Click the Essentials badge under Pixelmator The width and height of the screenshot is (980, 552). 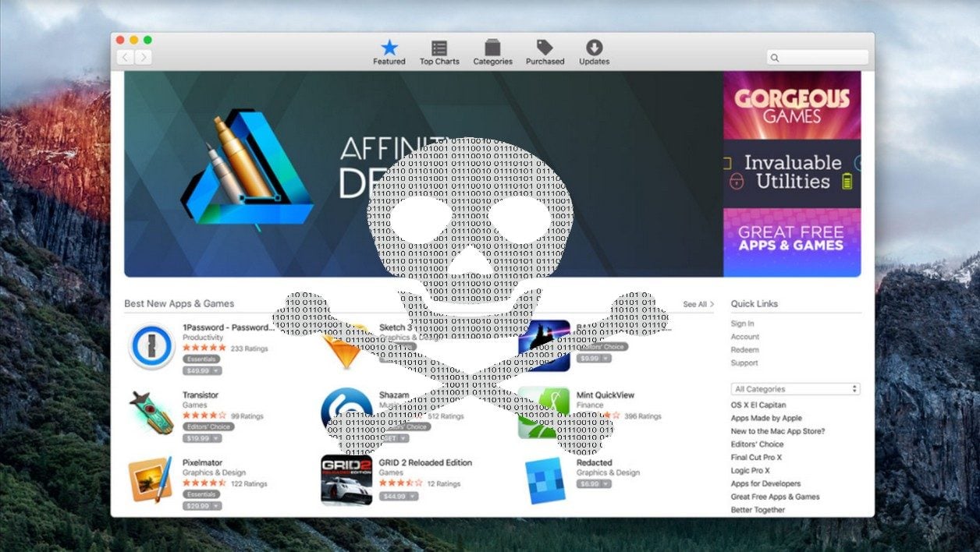[201, 494]
